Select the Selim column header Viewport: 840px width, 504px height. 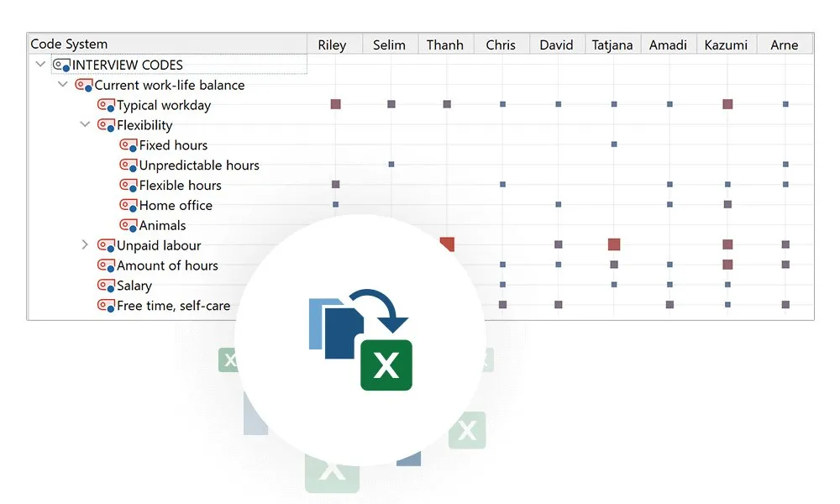pos(390,45)
